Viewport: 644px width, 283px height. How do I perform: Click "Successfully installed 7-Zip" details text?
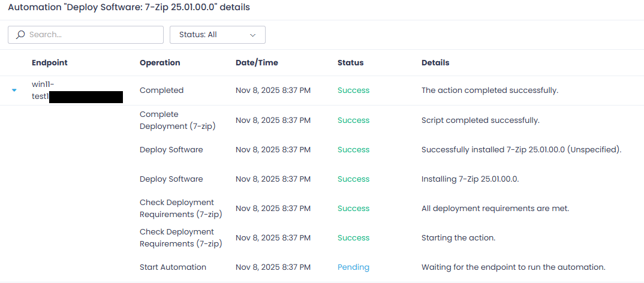point(521,149)
